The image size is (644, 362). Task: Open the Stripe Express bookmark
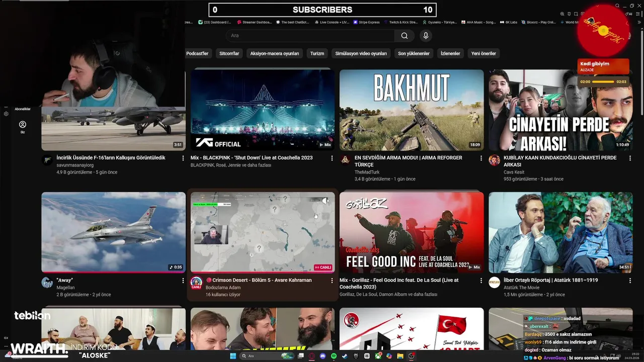click(366, 22)
